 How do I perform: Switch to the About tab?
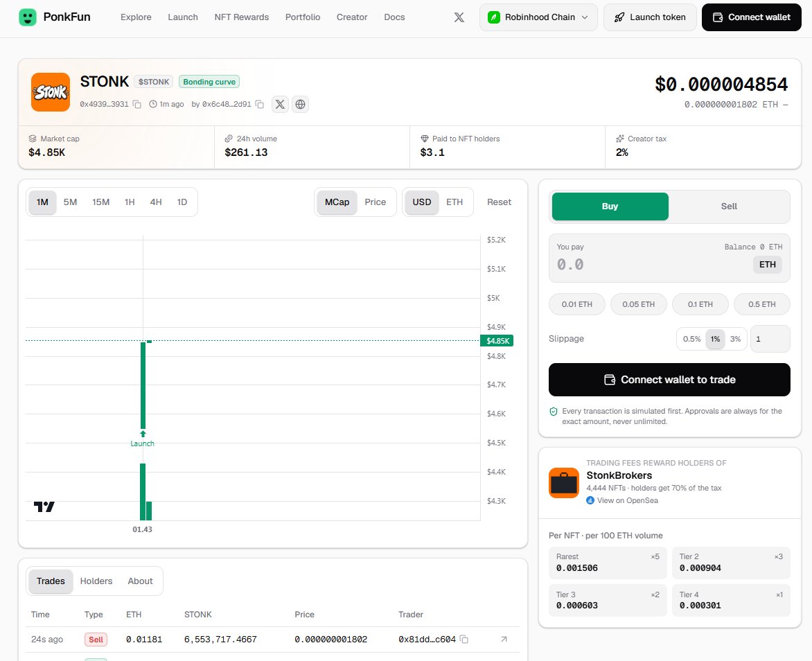[x=141, y=581]
